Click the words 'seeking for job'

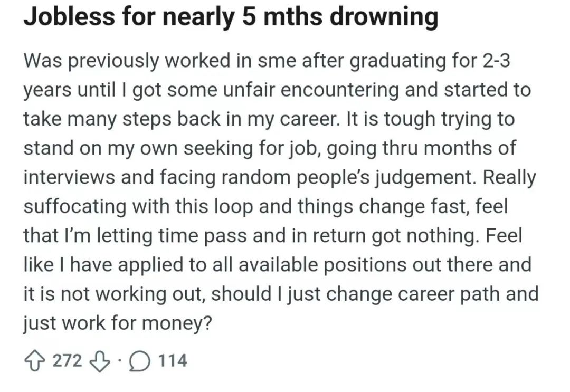[x=252, y=149]
